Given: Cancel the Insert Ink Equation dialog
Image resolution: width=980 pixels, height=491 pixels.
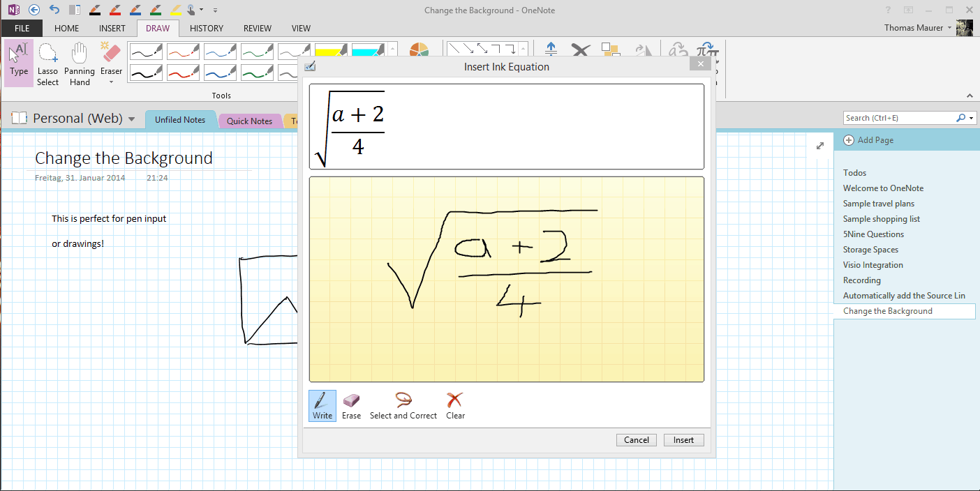Looking at the screenshot, I should tap(636, 439).
